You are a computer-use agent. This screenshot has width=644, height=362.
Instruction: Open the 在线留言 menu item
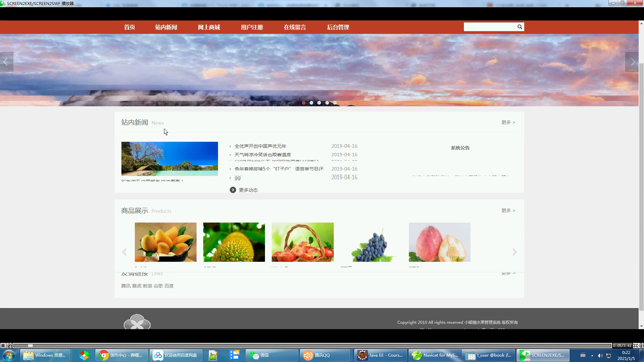pyautogui.click(x=295, y=27)
